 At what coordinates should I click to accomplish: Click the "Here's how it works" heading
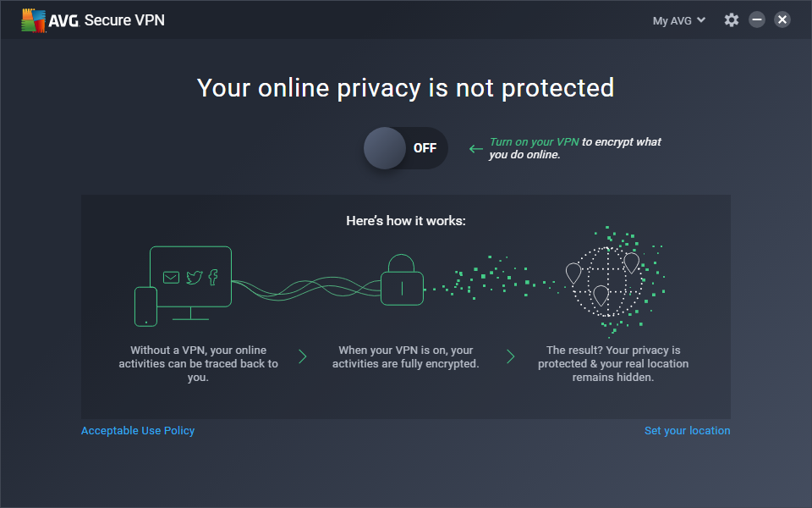[406, 221]
